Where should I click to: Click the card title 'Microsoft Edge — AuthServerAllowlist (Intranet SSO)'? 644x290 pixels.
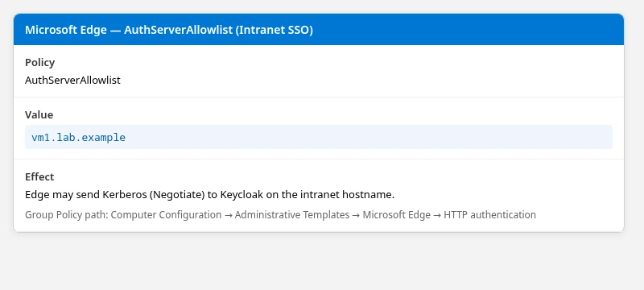tap(169, 30)
